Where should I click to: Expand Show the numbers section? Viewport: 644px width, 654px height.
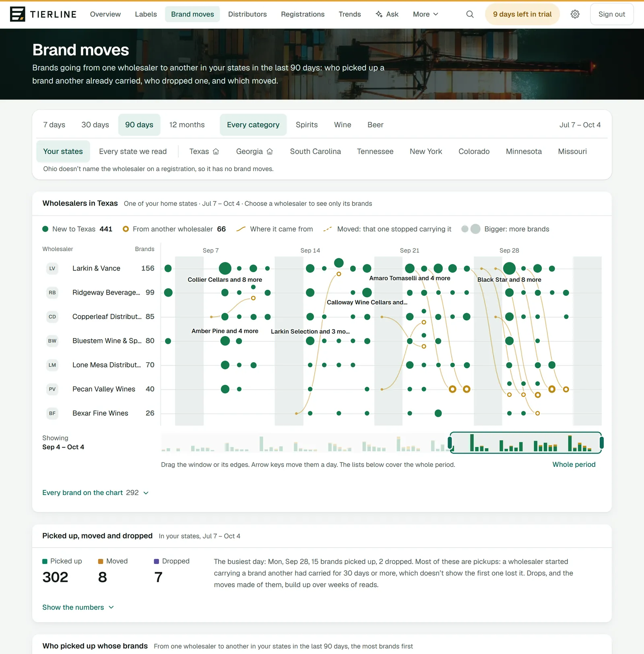click(x=78, y=607)
